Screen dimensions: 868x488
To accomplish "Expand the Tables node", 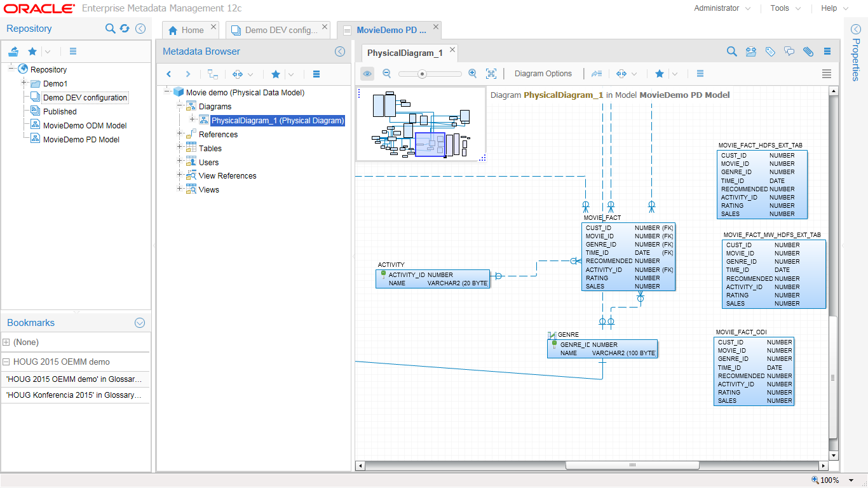I will coord(180,148).
